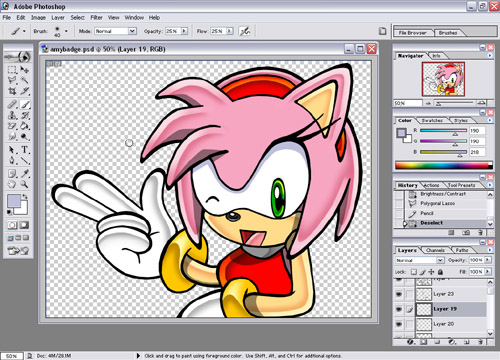This screenshot has width=500, height=360.
Task: Pick a color from the color ramp bar
Action: 444,165
